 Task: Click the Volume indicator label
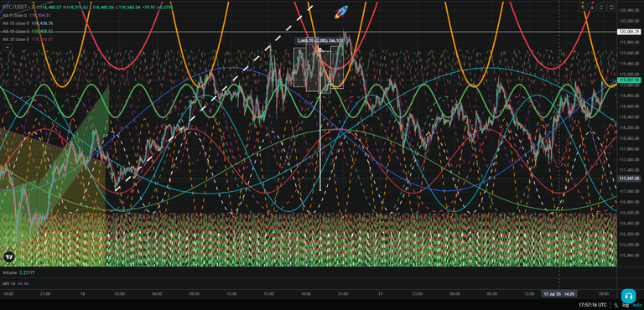10,272
